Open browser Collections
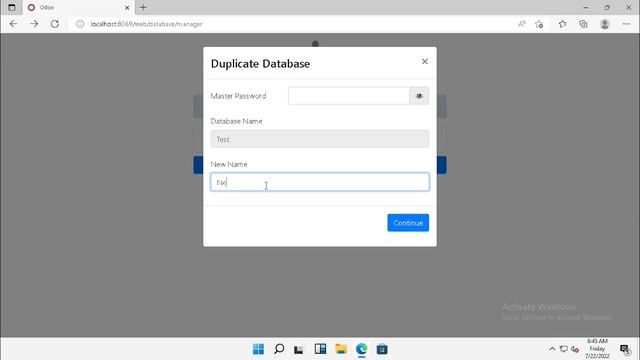This screenshot has width=640, height=360. (583, 24)
